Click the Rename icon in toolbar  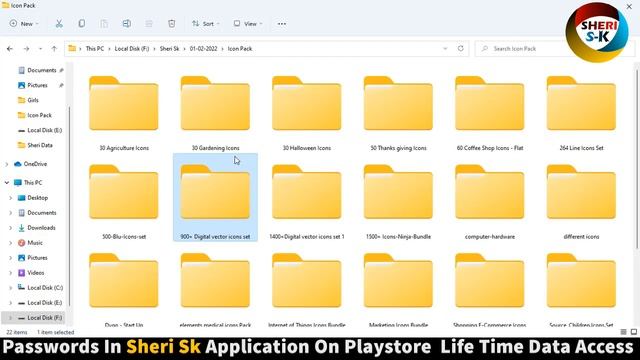click(127, 24)
